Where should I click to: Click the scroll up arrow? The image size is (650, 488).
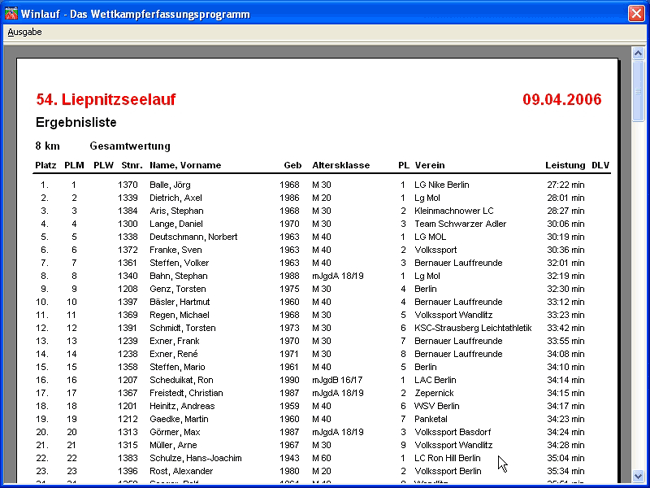639,52
